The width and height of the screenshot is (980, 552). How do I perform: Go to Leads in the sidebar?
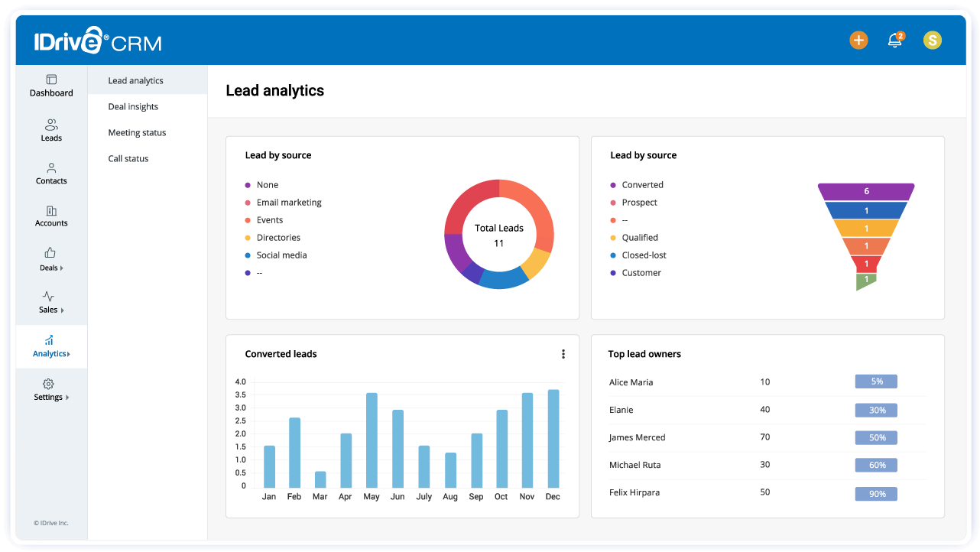(51, 130)
